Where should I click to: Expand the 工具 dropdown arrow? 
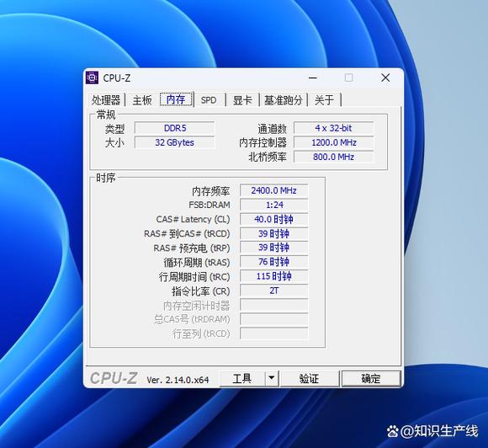pyautogui.click(x=272, y=378)
